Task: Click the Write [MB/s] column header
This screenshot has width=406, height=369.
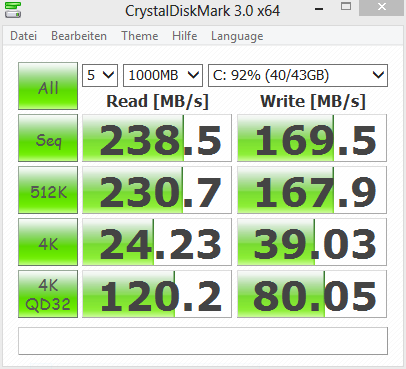Action: 313,101
